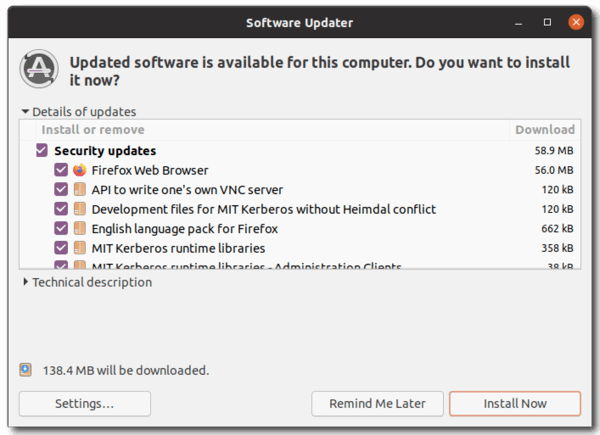Open the Settings dialog

[x=84, y=404]
